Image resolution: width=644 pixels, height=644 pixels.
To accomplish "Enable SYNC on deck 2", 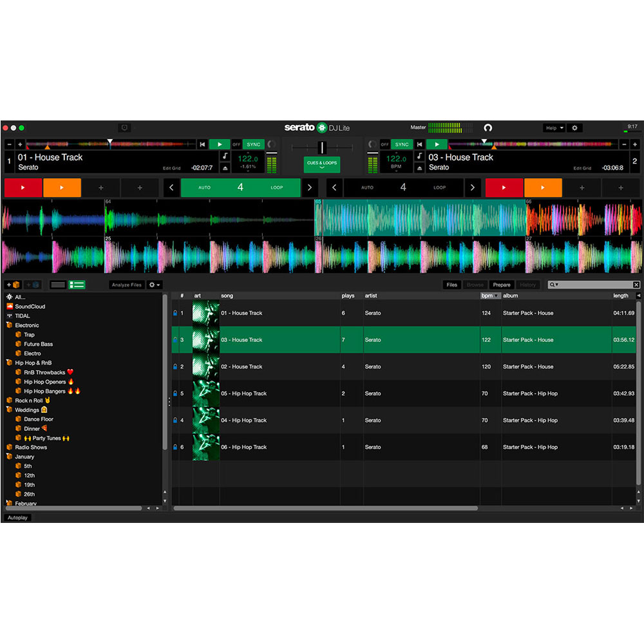I will pyautogui.click(x=402, y=144).
